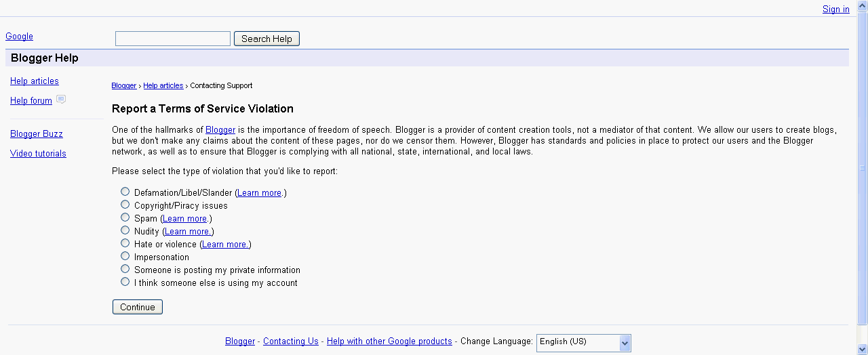Open the Sign in link

coord(835,9)
